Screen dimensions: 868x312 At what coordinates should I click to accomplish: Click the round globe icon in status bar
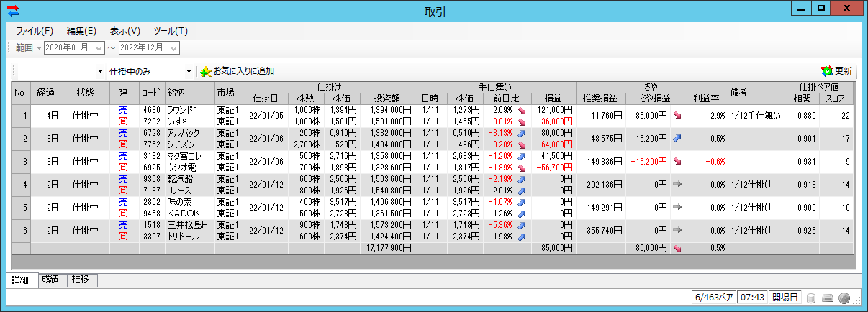844,298
